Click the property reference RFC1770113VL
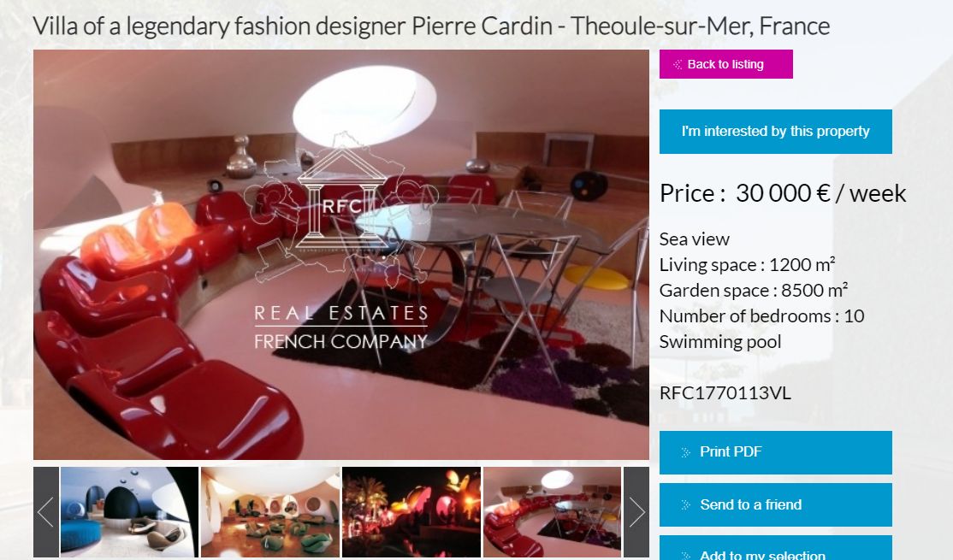 tap(725, 393)
